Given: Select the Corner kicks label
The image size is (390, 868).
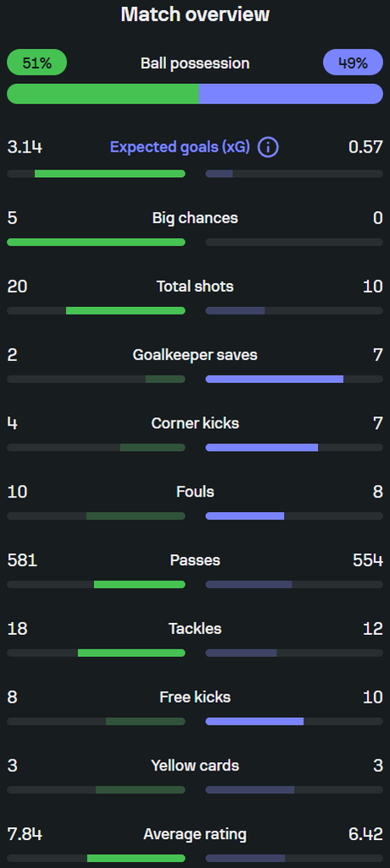Looking at the screenshot, I should (x=195, y=424).
